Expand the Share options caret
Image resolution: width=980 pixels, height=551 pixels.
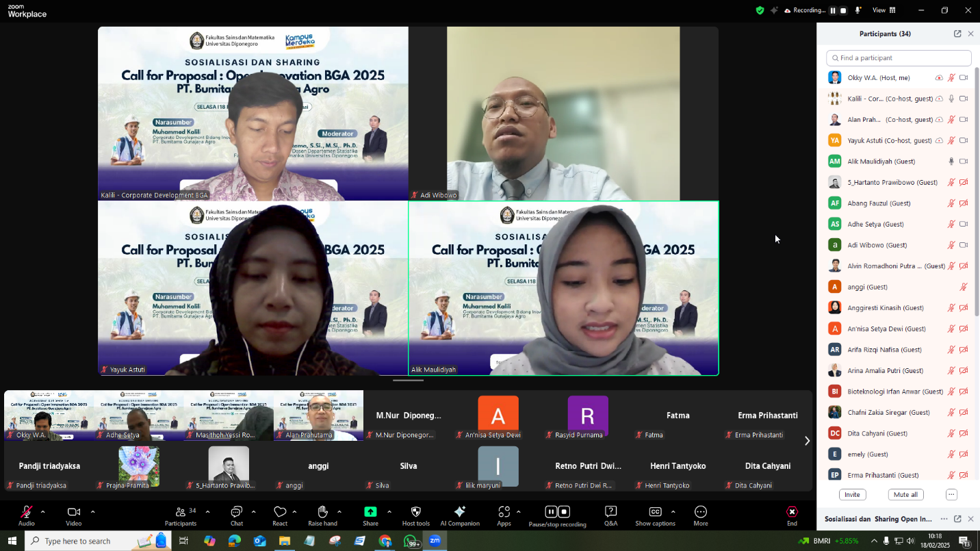(x=389, y=512)
